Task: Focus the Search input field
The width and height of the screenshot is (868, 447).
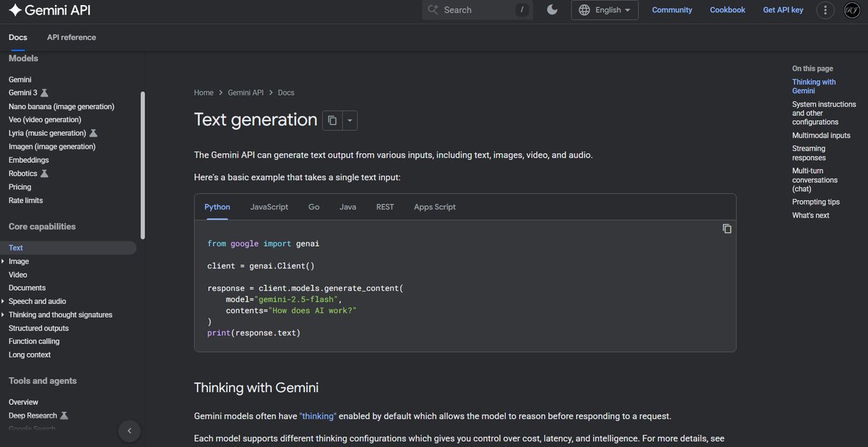Action: pos(477,10)
